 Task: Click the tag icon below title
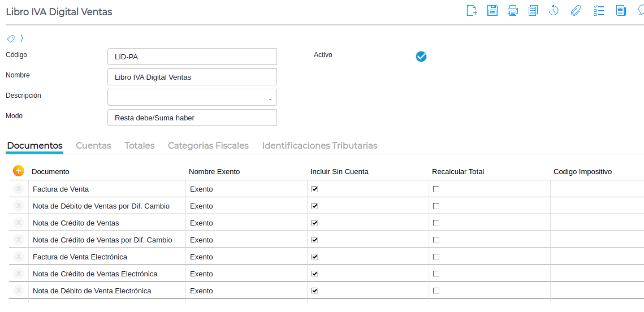(11, 38)
